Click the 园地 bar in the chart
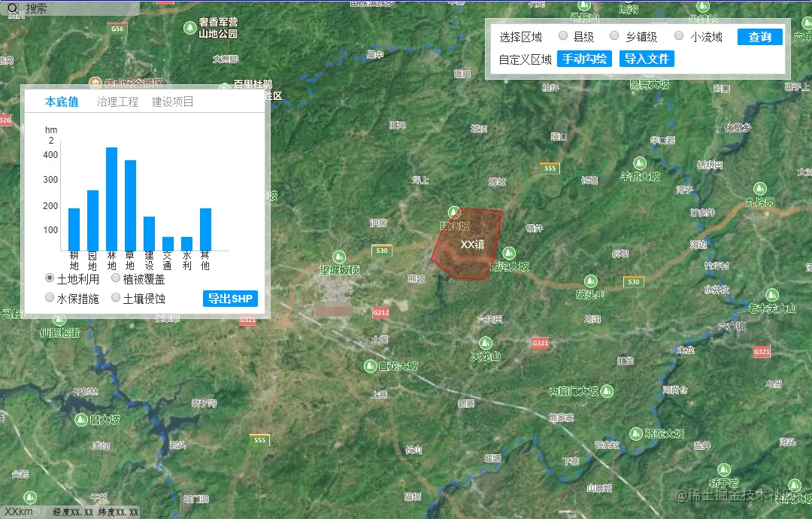The image size is (812, 519). (92, 220)
